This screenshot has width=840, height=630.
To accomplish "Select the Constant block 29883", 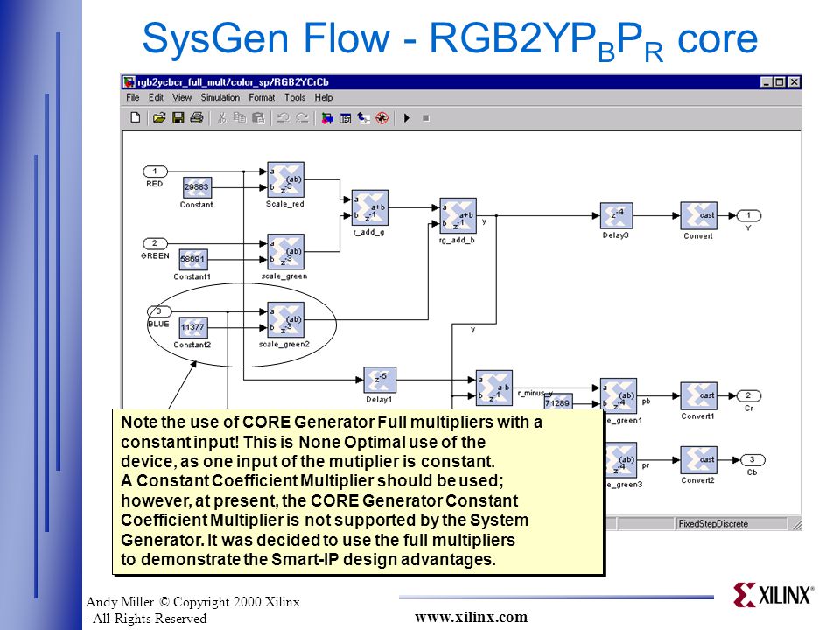I will click(x=197, y=187).
